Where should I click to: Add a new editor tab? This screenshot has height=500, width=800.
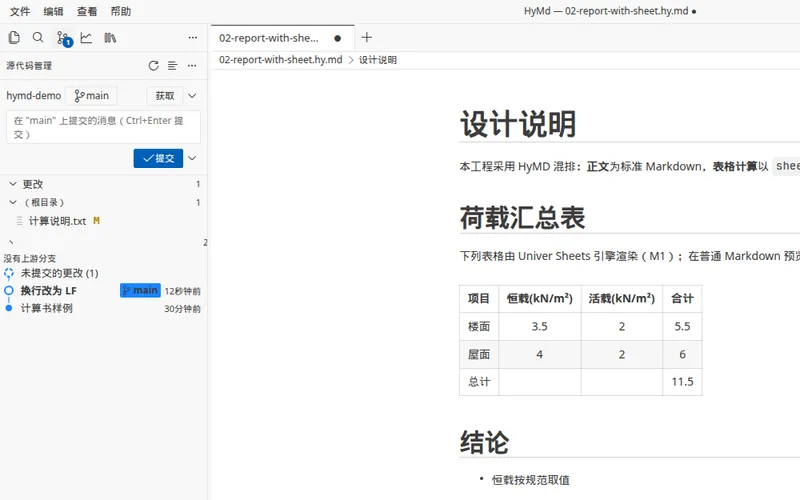click(x=366, y=37)
